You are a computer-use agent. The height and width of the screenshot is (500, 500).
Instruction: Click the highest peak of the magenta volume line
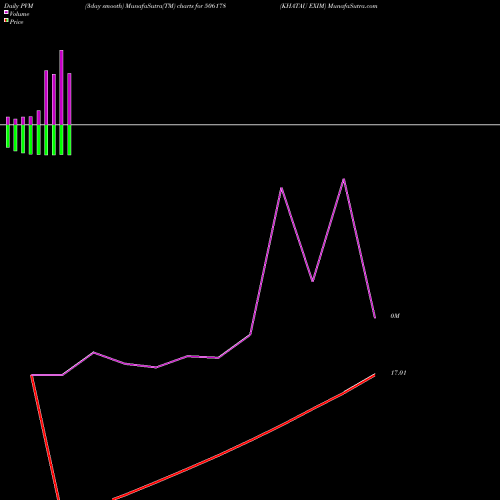(x=344, y=180)
